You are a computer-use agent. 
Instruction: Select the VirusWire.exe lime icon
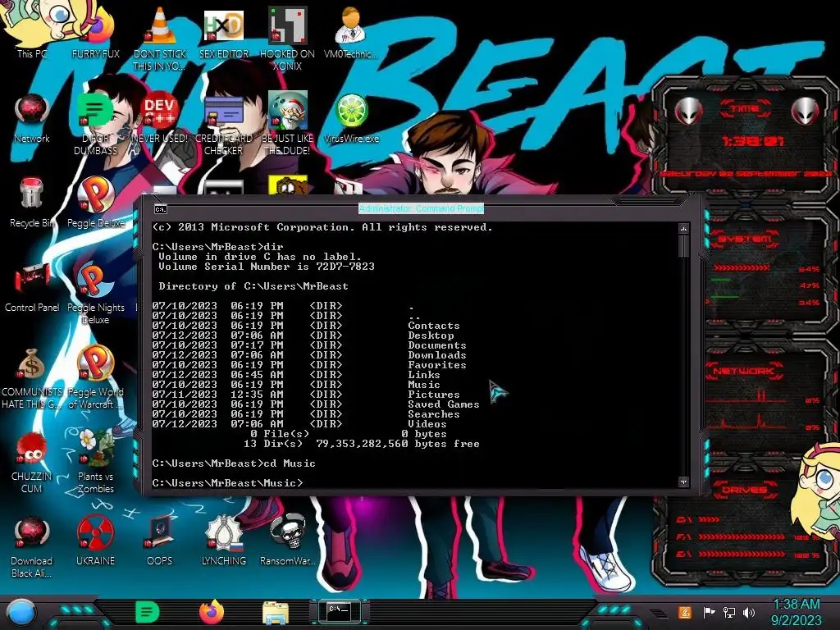(x=351, y=118)
